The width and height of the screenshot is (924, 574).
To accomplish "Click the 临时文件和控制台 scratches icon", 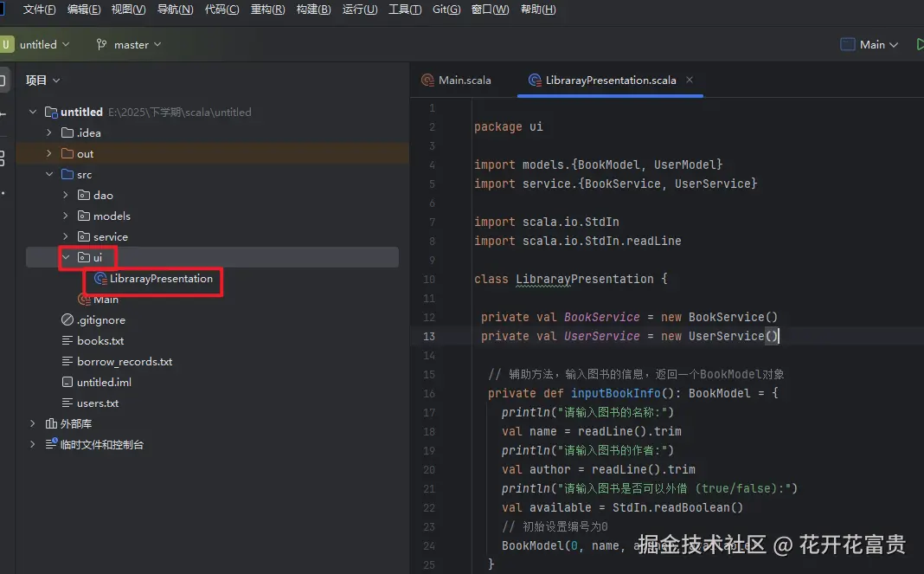I will tap(51, 443).
